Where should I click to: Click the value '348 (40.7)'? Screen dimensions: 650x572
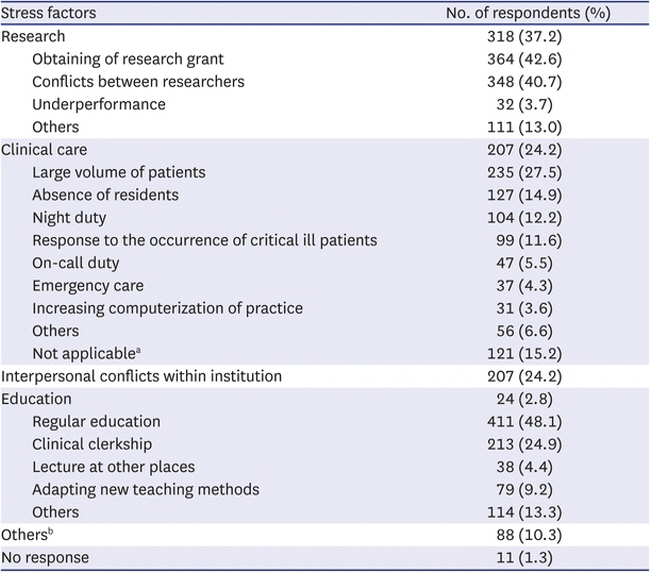[x=524, y=82]
